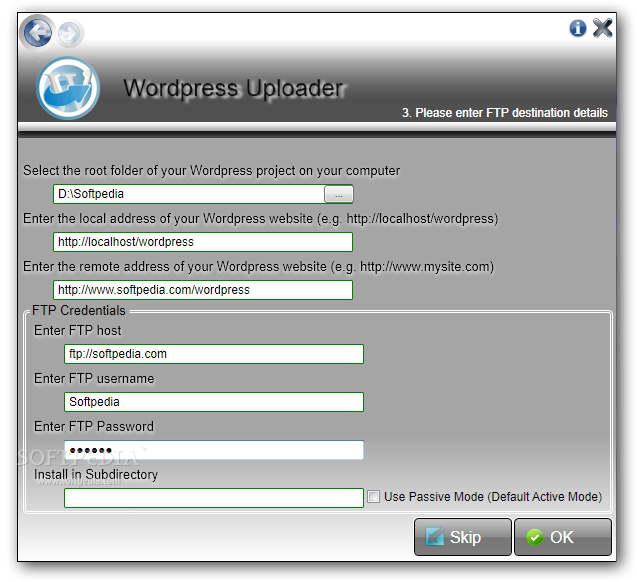This screenshot has width=637, height=582.
Task: Click the greyed forward arrow button
Action: [69, 33]
